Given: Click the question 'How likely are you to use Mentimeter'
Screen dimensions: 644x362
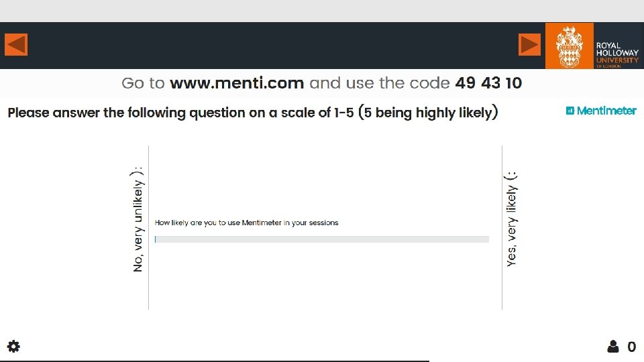Looking at the screenshot, I should point(246,223).
